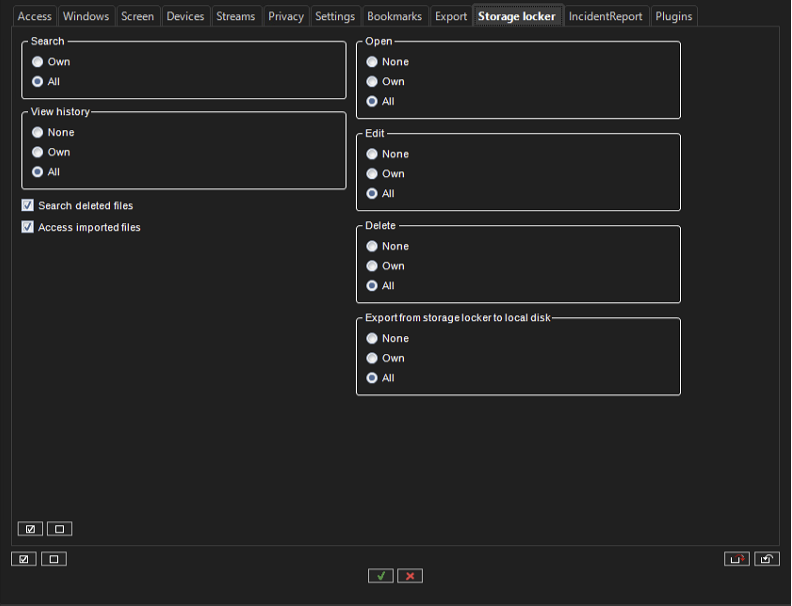Open the Export tab
This screenshot has width=792, height=606.
point(451,16)
